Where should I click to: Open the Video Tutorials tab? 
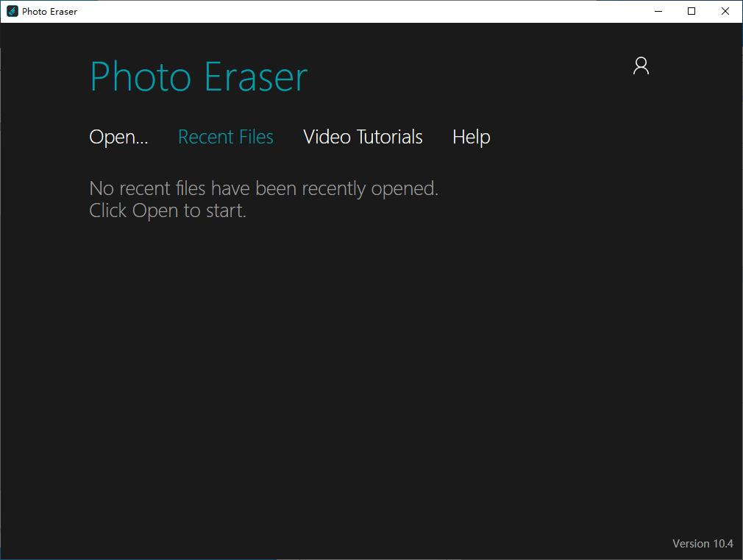tap(363, 137)
